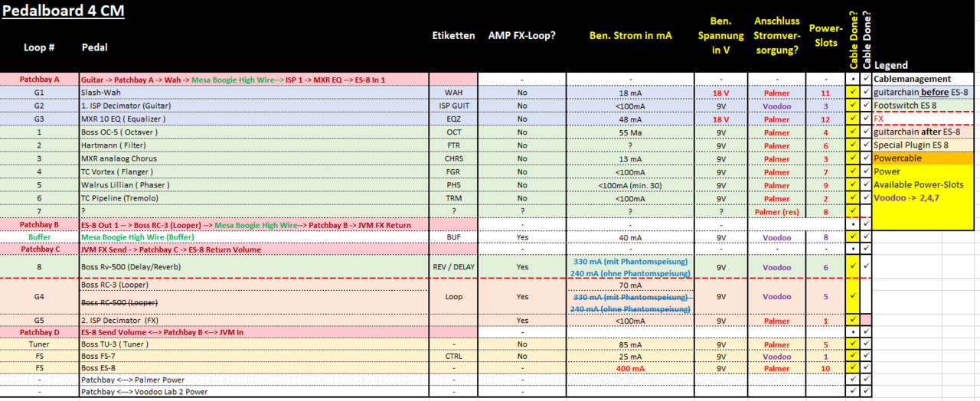Image resolution: width=980 pixels, height=401 pixels.
Task: Toggle yellow Cable Done check in G4 Loop row
Action: pos(852,296)
